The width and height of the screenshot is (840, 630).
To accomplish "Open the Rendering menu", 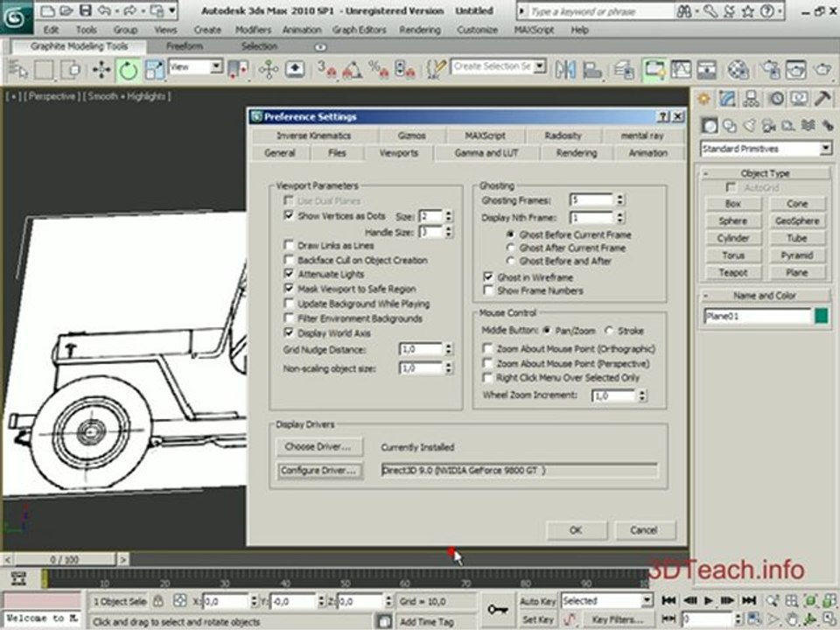I will [x=419, y=30].
